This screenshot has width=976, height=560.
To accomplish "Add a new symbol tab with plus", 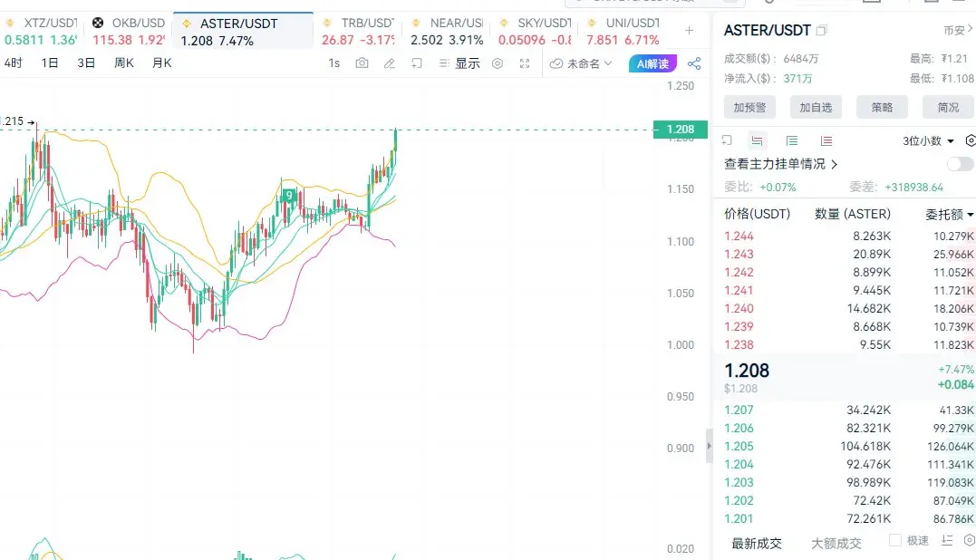I will (689, 31).
